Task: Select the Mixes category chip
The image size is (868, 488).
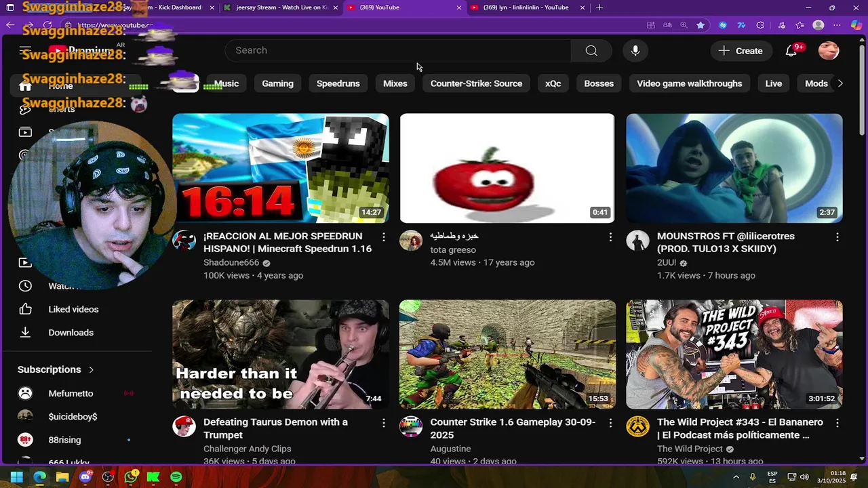Action: (x=395, y=83)
